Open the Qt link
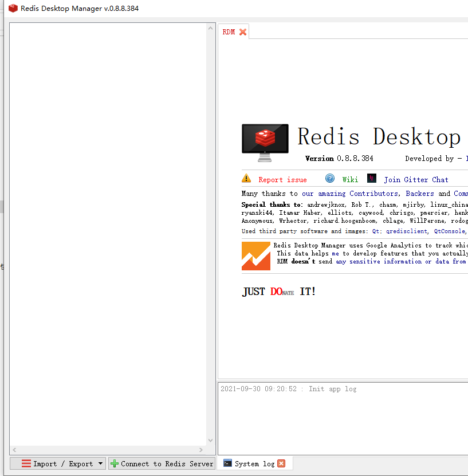468x476 pixels. click(x=376, y=231)
